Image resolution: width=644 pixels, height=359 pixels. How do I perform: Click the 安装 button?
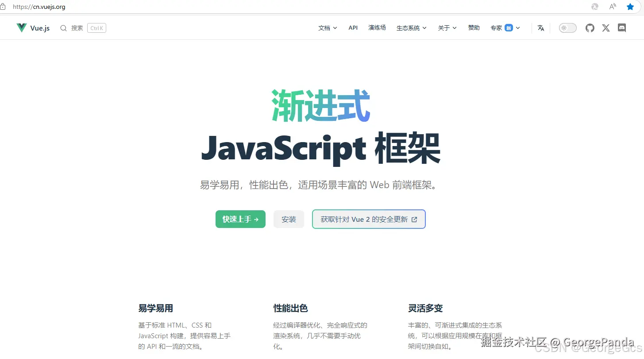coord(289,219)
